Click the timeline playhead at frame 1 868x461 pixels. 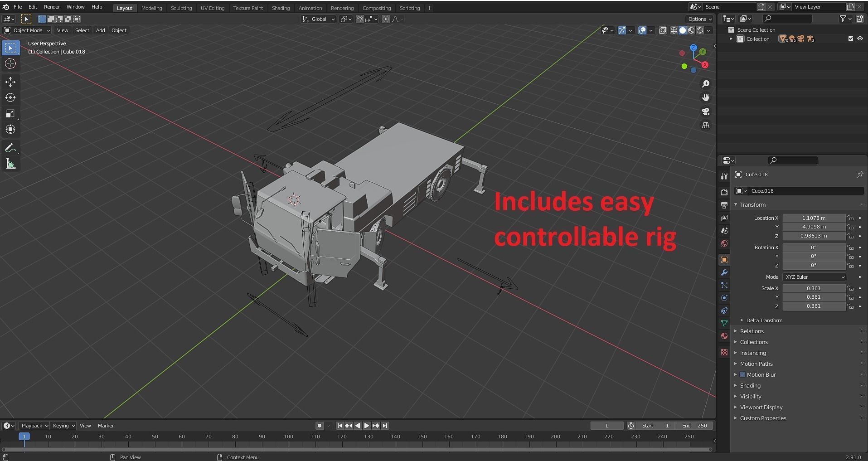(24, 437)
